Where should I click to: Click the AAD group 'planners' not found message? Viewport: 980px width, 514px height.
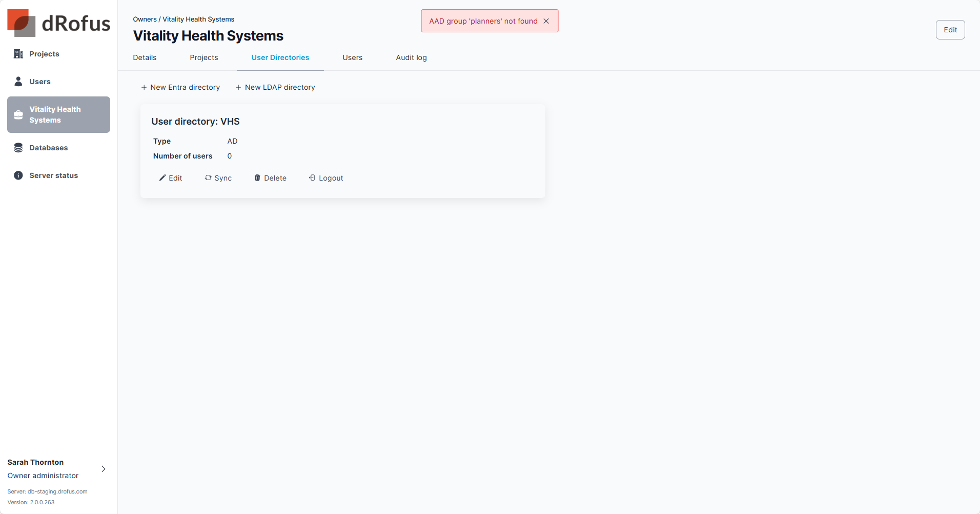[x=483, y=21]
